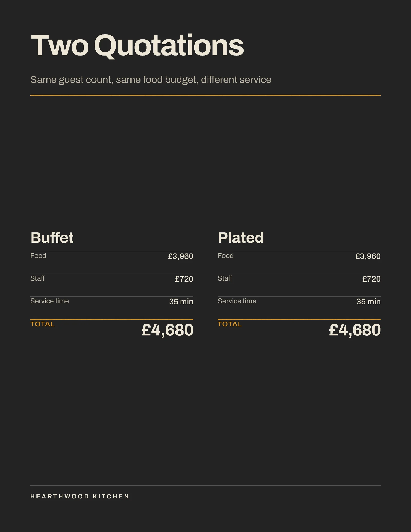Click the Hearthwood Kitchen footer text

pyautogui.click(x=80, y=496)
